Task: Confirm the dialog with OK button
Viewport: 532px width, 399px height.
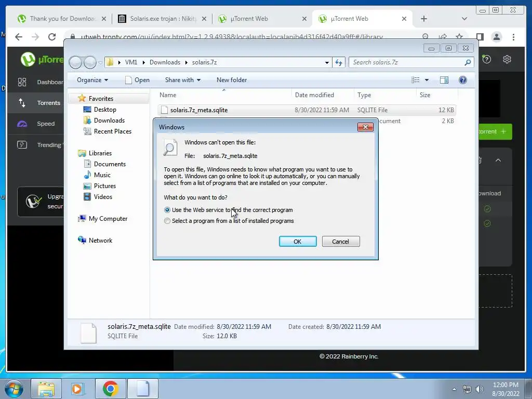Action: click(x=298, y=241)
